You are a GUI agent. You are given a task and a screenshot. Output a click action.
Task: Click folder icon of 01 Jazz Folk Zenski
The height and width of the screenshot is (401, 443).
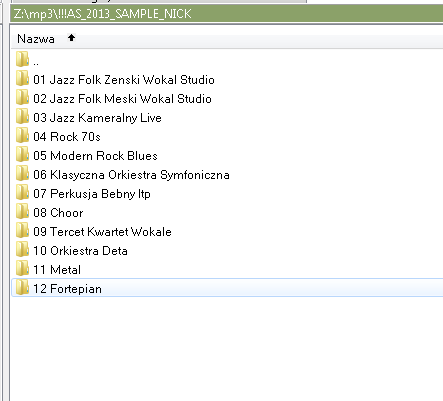pyautogui.click(x=22, y=79)
